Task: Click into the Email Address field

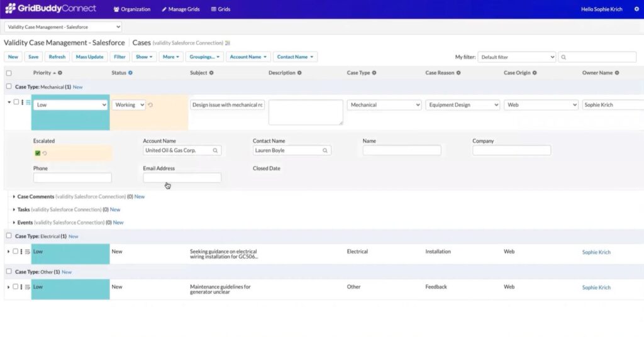Action: [182, 178]
